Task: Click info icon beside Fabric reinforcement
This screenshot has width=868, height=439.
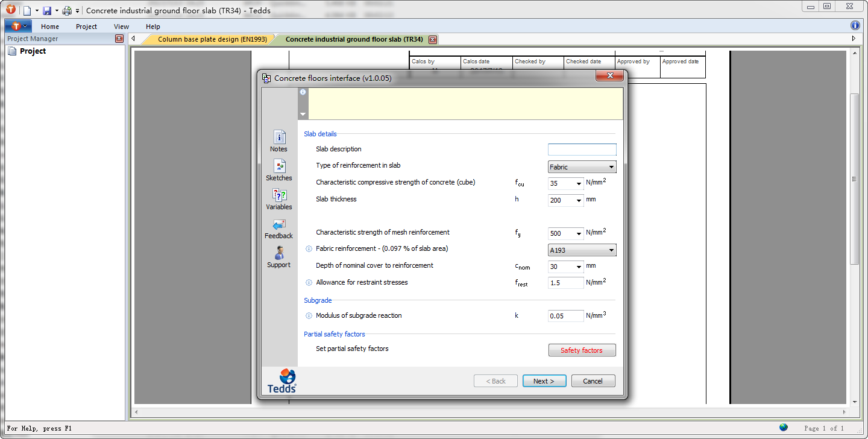Action: [x=309, y=249]
